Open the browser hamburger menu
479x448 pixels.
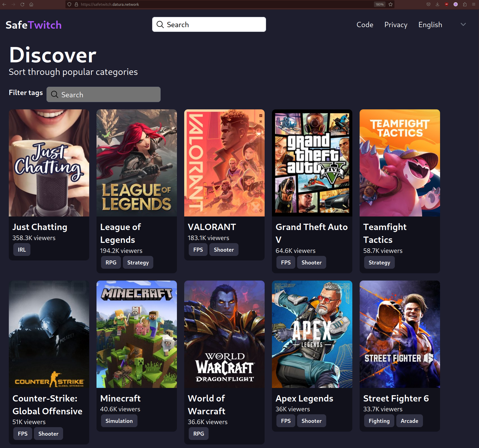click(474, 4)
